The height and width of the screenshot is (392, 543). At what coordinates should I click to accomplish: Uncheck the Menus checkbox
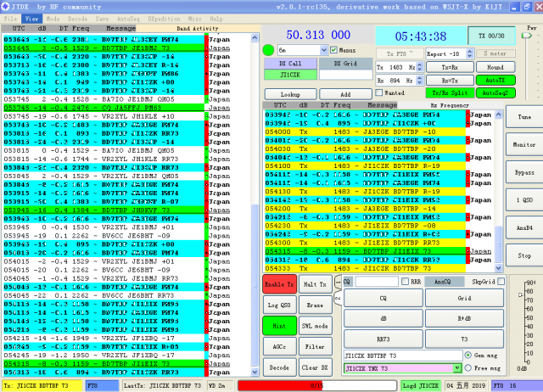pyautogui.click(x=333, y=50)
